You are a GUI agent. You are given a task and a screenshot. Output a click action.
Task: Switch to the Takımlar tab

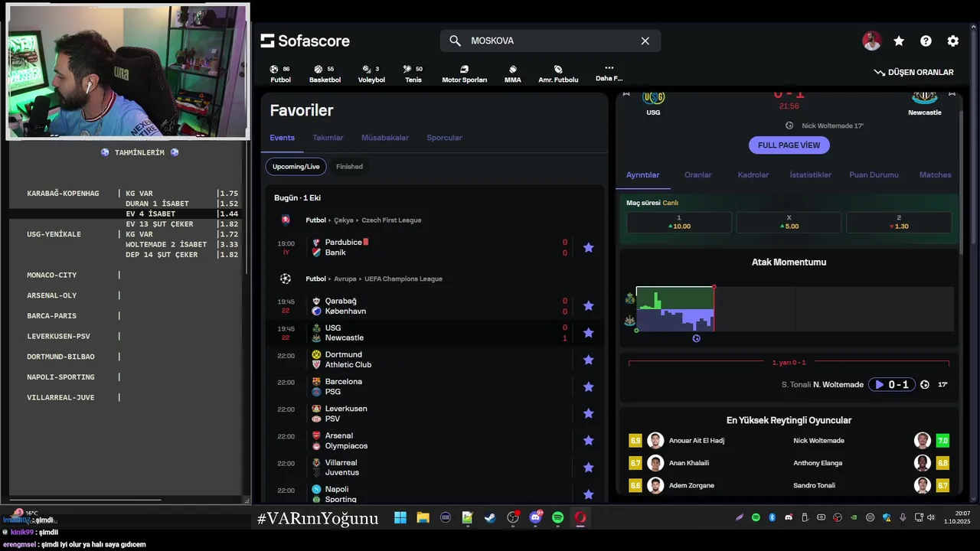[328, 138]
